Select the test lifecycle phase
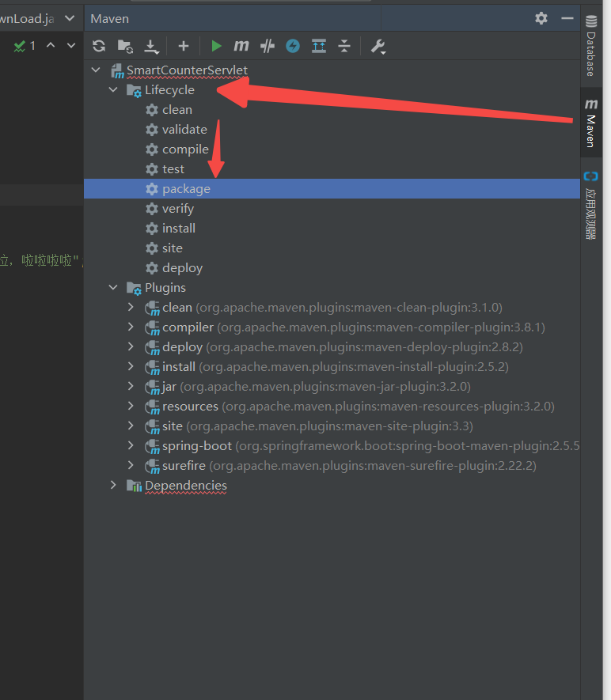Image resolution: width=611 pixels, height=700 pixels. tap(332, 169)
